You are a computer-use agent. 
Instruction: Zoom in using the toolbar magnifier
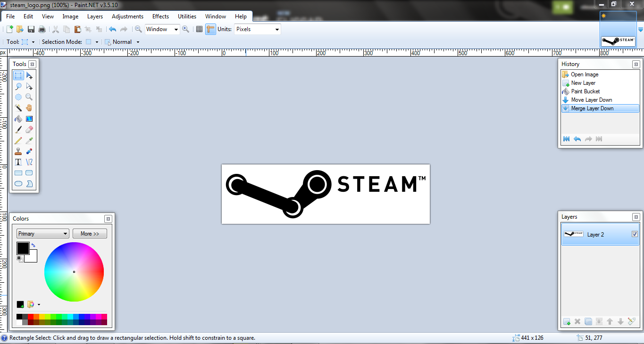pos(186,29)
